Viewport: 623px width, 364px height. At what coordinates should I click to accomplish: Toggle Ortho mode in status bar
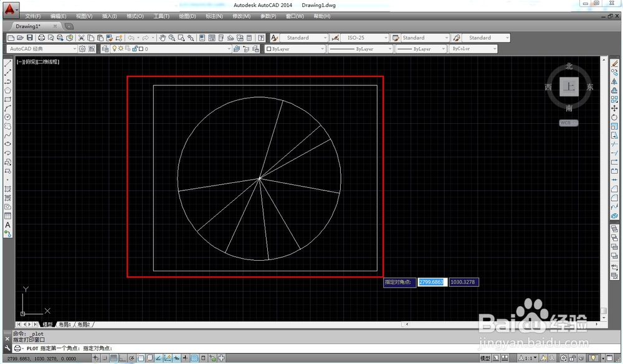pyautogui.click(x=123, y=358)
